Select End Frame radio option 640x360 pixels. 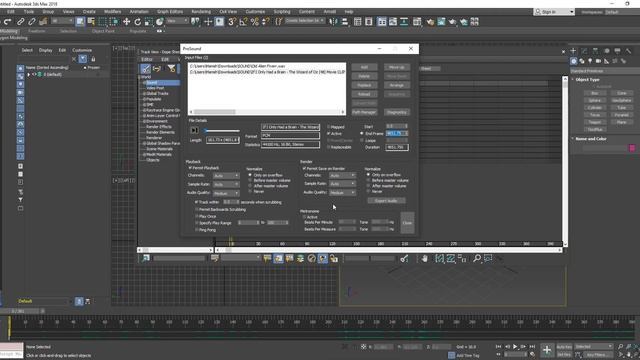[x=362, y=133]
